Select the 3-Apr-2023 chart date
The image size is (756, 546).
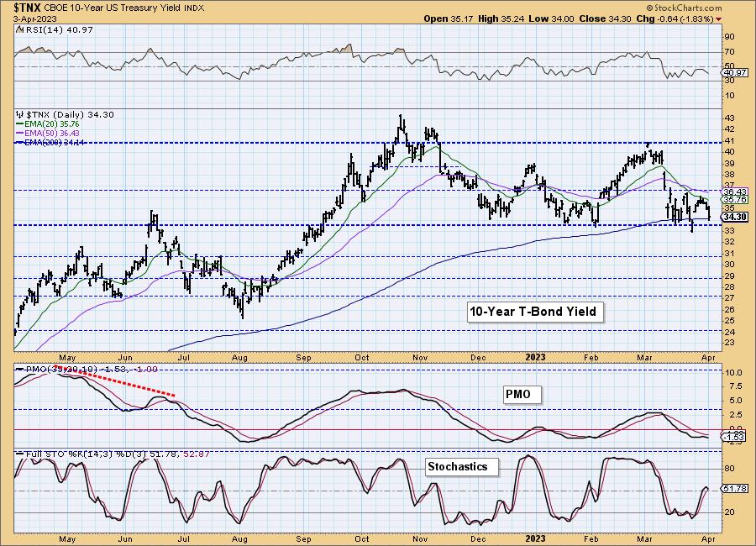[34, 18]
